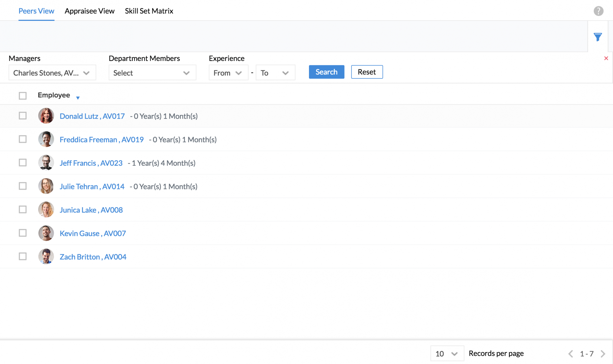Expand Department Members Select dropdown
The image size is (613, 364).
click(152, 73)
